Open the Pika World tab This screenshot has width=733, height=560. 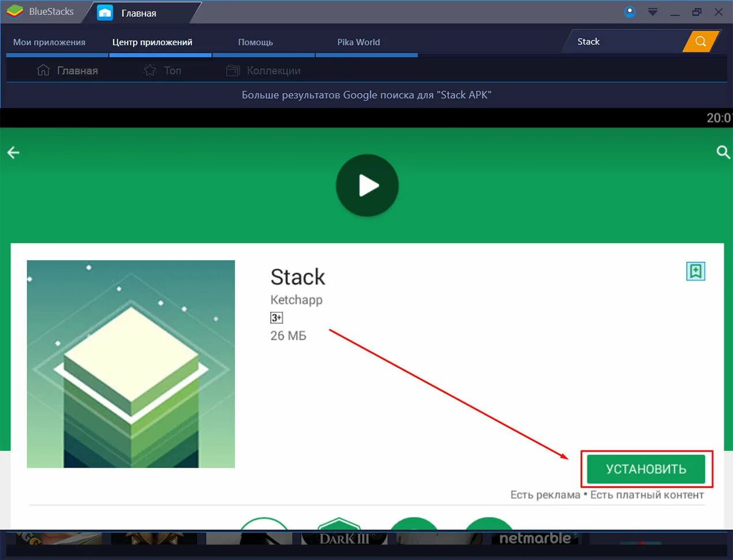[x=358, y=42]
